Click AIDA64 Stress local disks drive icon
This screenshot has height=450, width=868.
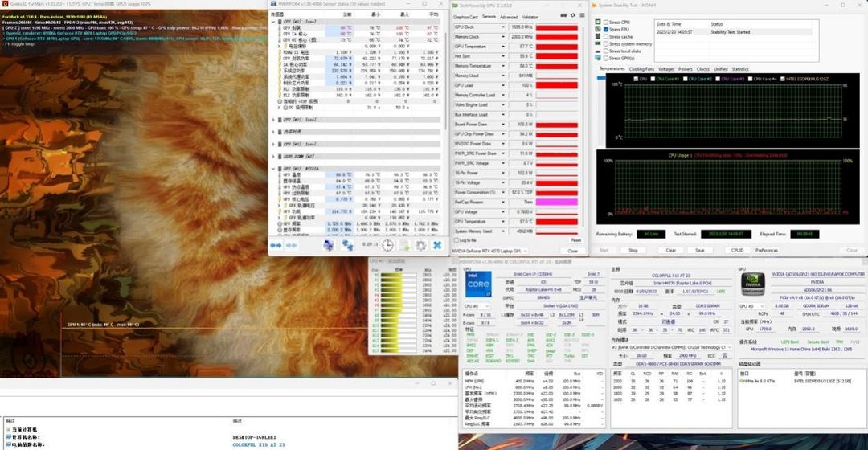tap(598, 51)
